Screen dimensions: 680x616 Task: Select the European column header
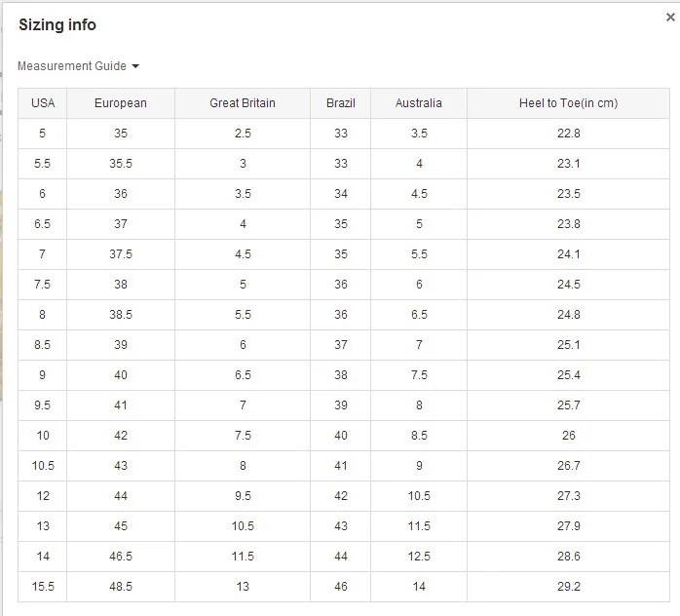pos(121,103)
